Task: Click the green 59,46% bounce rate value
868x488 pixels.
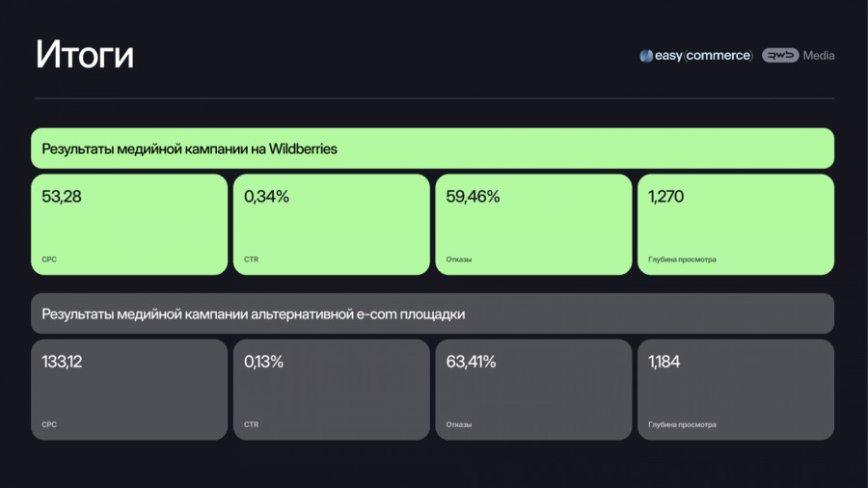Action: pos(473,197)
